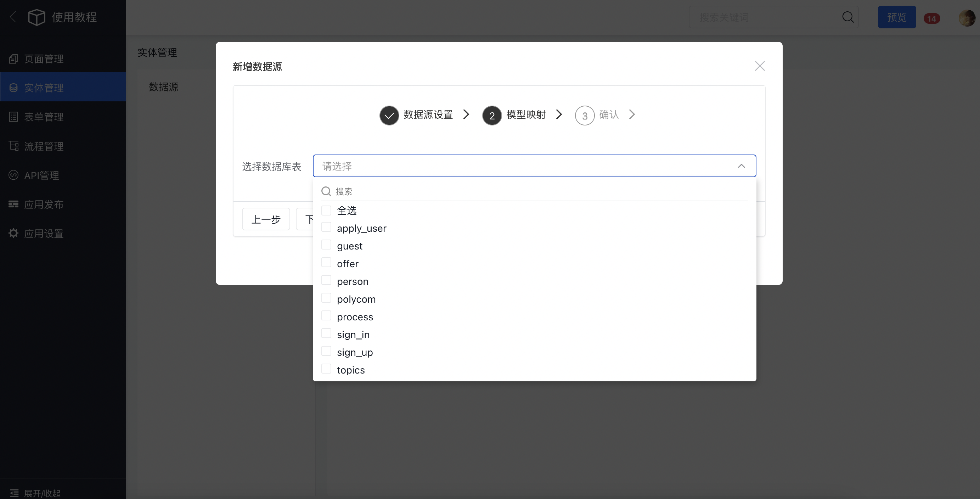Image resolution: width=980 pixels, height=499 pixels.
Task: Click the 选择数据库表 label
Action: (x=272, y=167)
